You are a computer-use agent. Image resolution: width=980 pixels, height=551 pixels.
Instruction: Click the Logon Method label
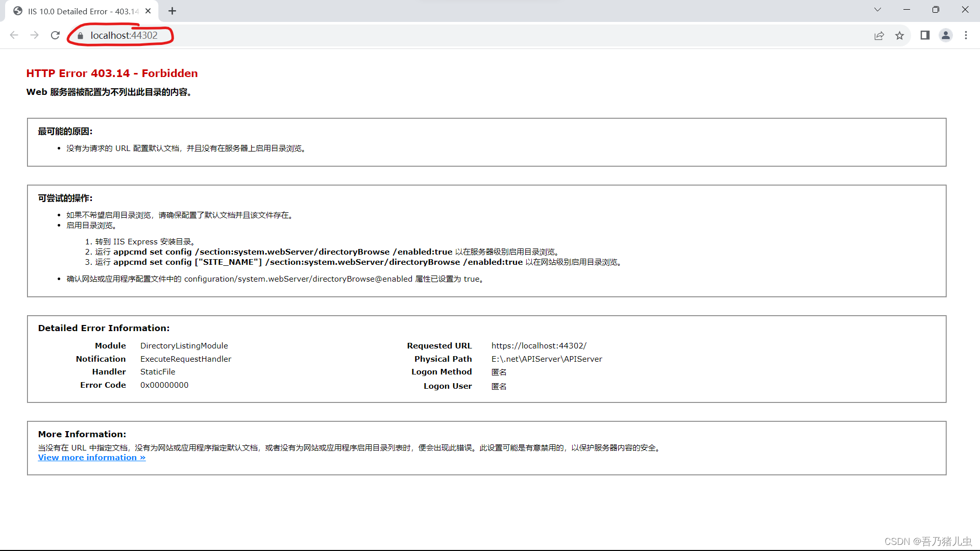[442, 372]
